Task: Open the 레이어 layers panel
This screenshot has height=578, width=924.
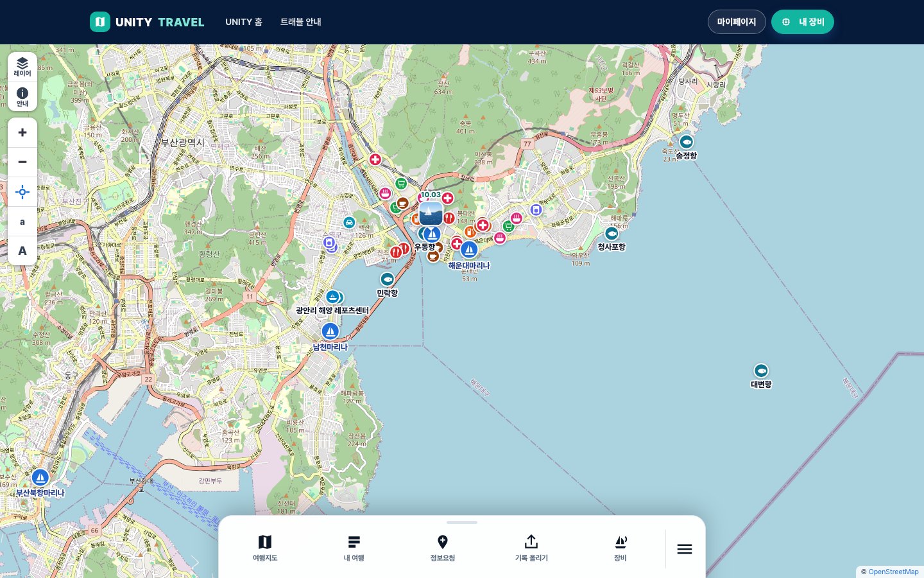Action: click(22, 67)
